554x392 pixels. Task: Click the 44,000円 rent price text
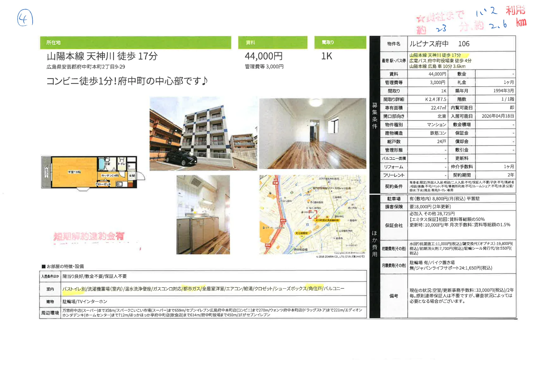264,56
